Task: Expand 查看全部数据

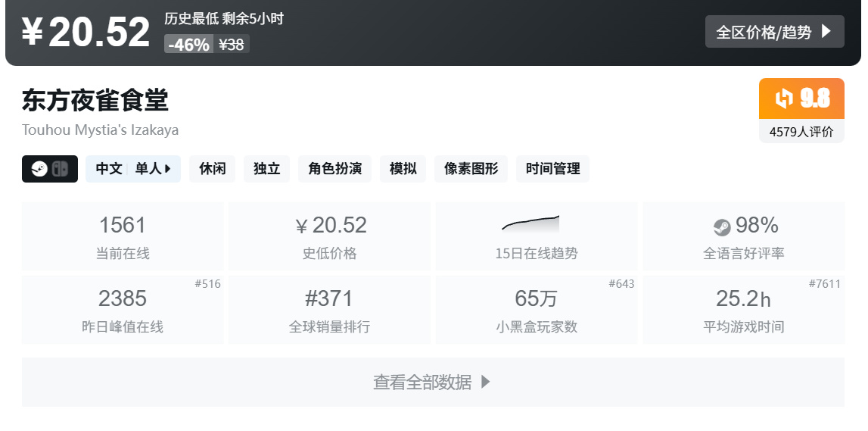Action: 433,382
